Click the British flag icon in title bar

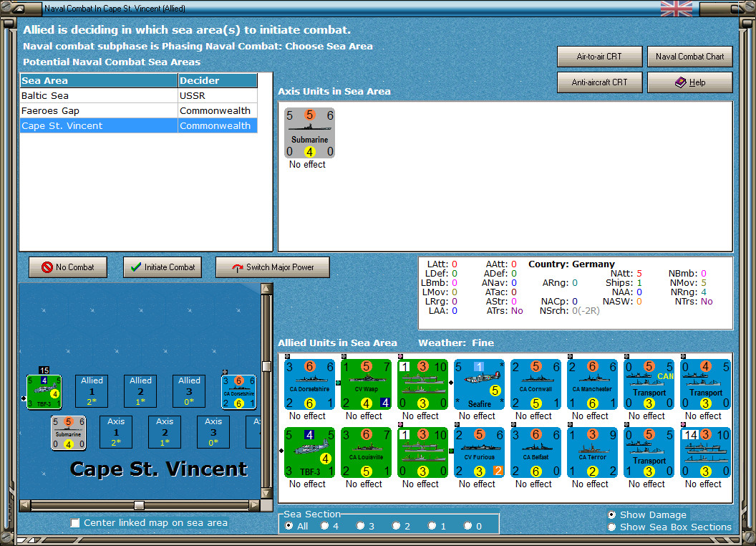[x=676, y=9]
